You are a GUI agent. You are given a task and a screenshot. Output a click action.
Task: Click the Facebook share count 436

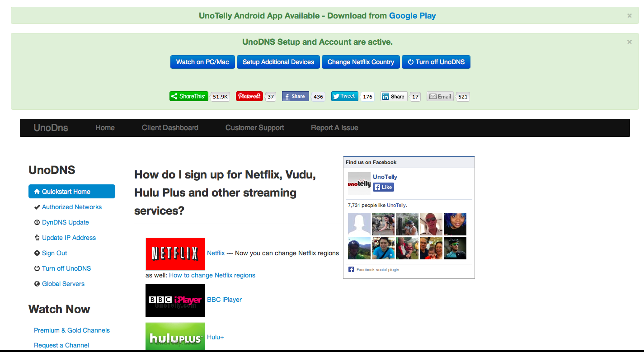[318, 97]
